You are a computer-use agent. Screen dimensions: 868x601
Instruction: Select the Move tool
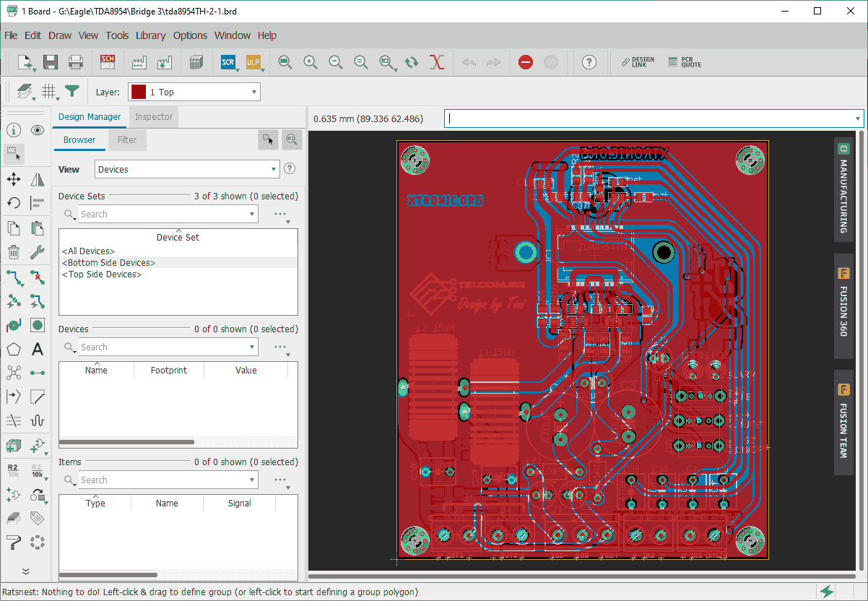[x=13, y=179]
